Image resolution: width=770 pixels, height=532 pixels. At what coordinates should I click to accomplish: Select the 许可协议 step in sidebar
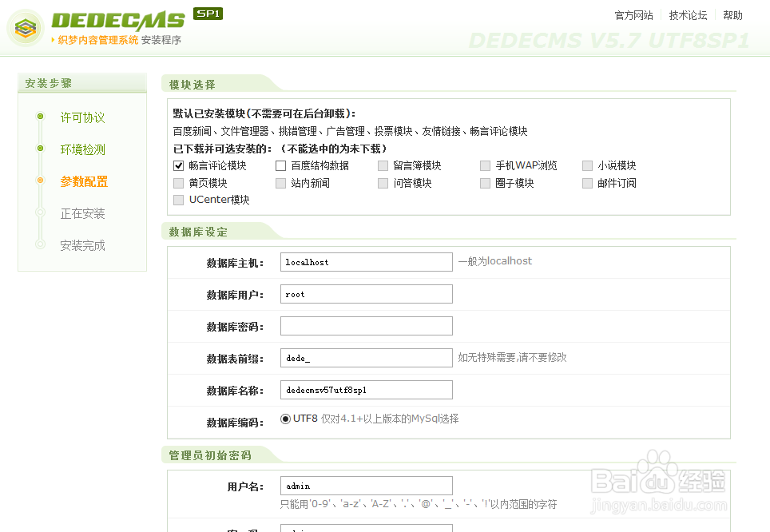point(82,117)
